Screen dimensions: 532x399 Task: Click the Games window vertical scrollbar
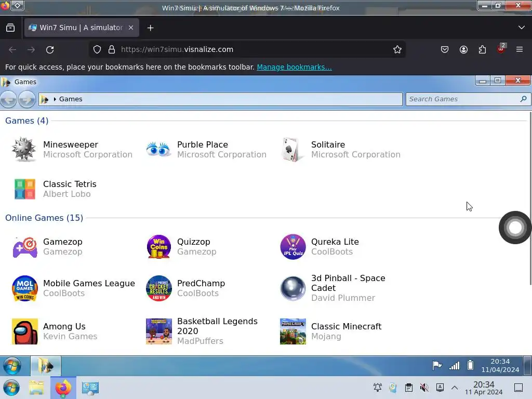[530, 198]
